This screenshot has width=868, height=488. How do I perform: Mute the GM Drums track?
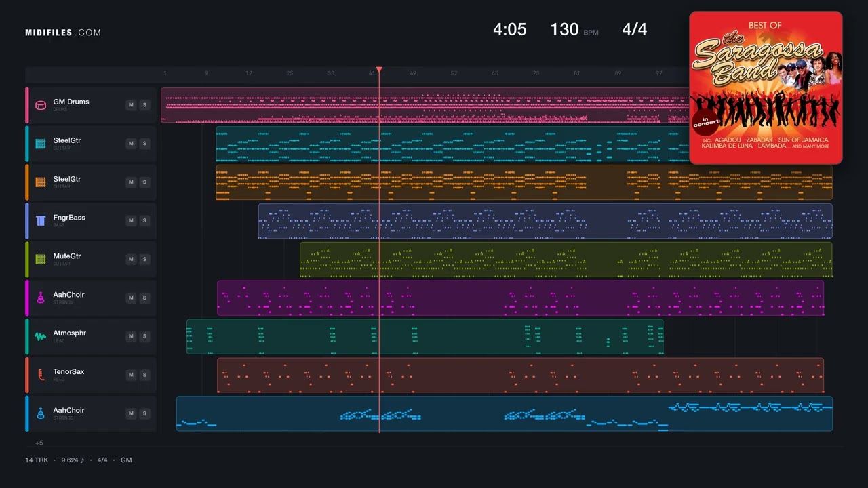[131, 105]
